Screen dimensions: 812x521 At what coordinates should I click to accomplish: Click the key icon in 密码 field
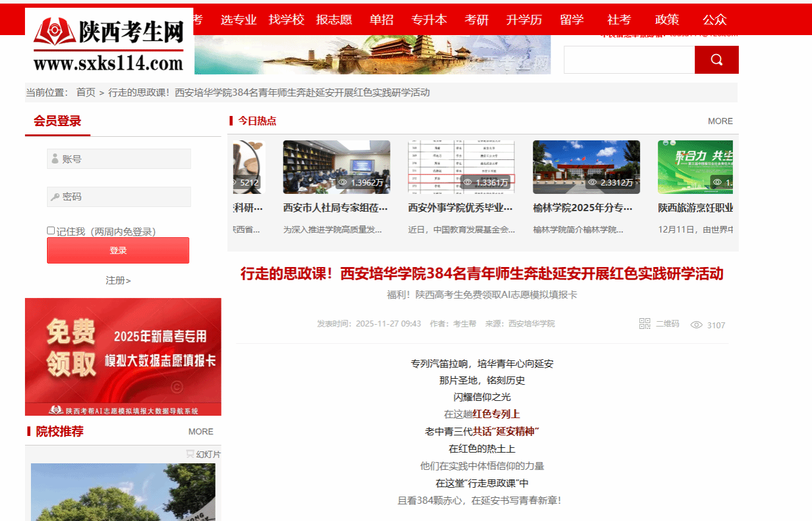pyautogui.click(x=55, y=197)
